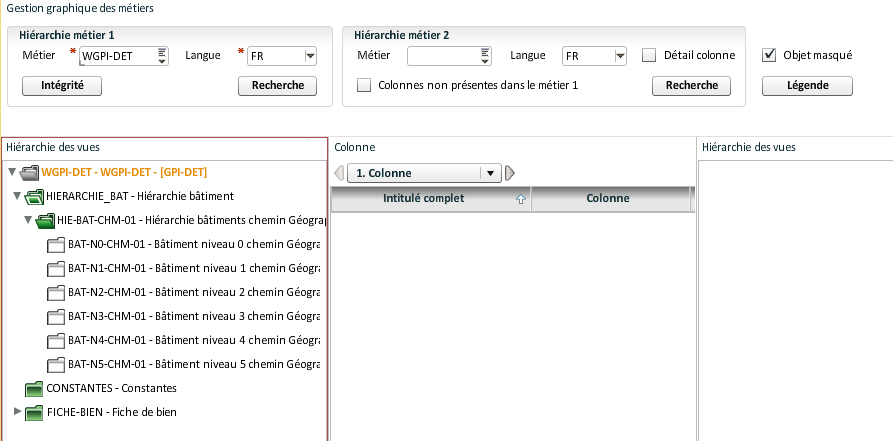
Task: Open the 1. Colonne dropdown
Action: tap(489, 173)
